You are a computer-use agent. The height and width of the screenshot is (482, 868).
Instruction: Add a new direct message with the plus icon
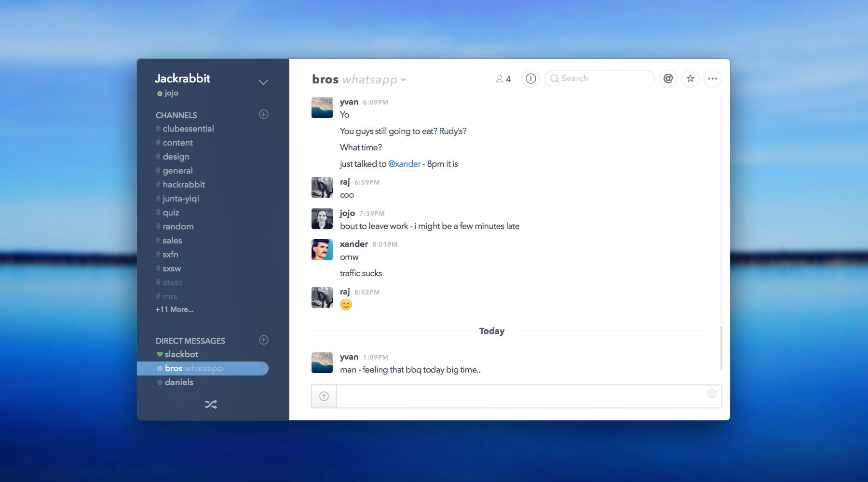coord(263,340)
